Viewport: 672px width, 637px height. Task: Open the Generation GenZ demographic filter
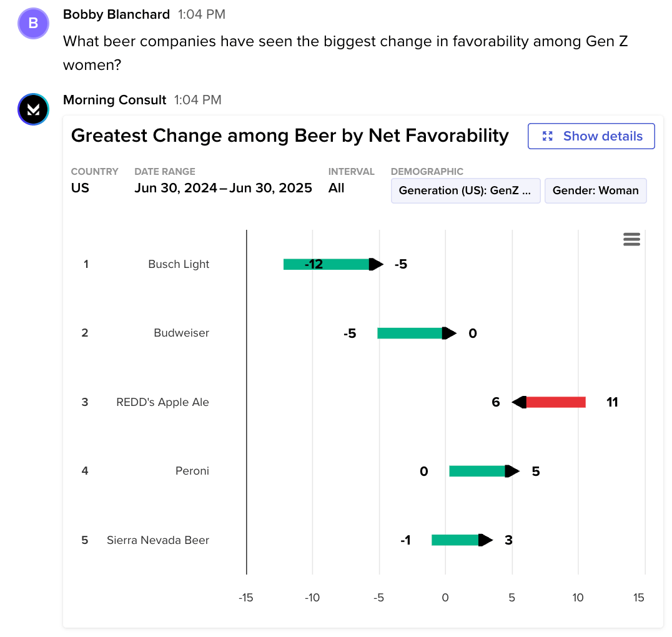click(465, 190)
